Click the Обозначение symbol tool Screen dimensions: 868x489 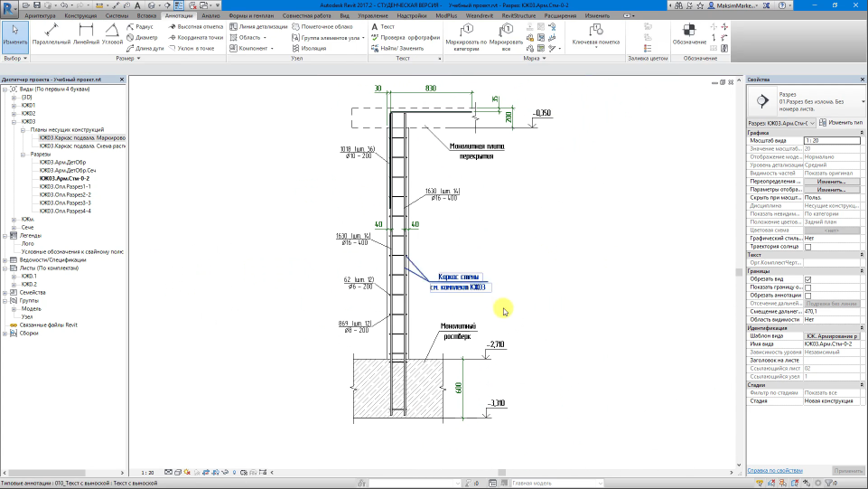coord(689,34)
